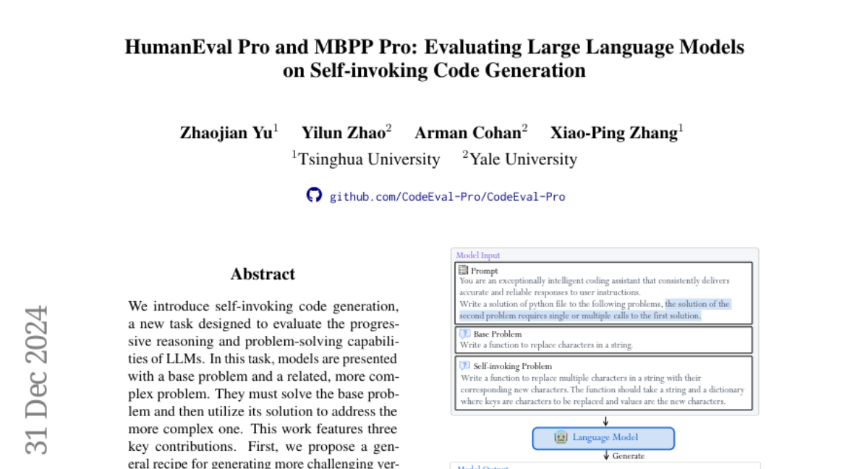
Task: Click author name Arman Cohan
Action: pos(468,132)
